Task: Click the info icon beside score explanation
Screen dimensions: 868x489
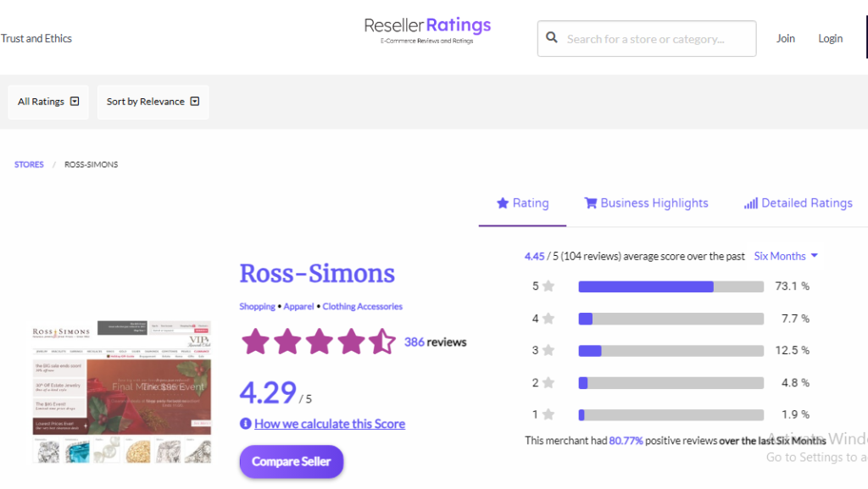Action: pos(245,424)
